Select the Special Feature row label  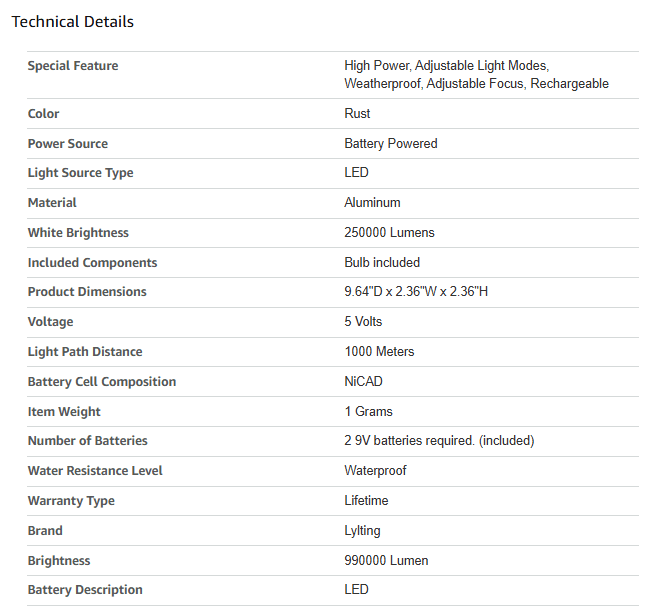73,66
